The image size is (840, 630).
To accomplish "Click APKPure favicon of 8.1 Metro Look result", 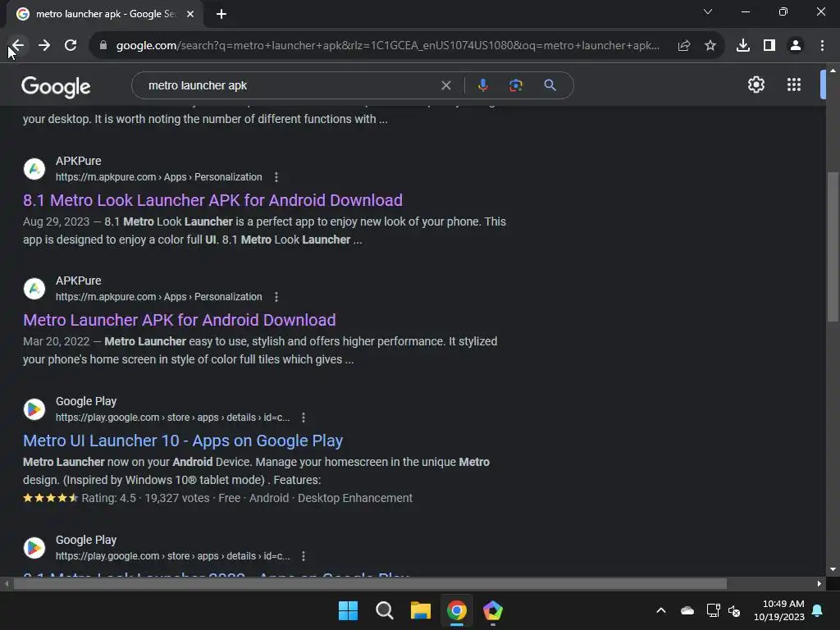I will (x=34, y=169).
